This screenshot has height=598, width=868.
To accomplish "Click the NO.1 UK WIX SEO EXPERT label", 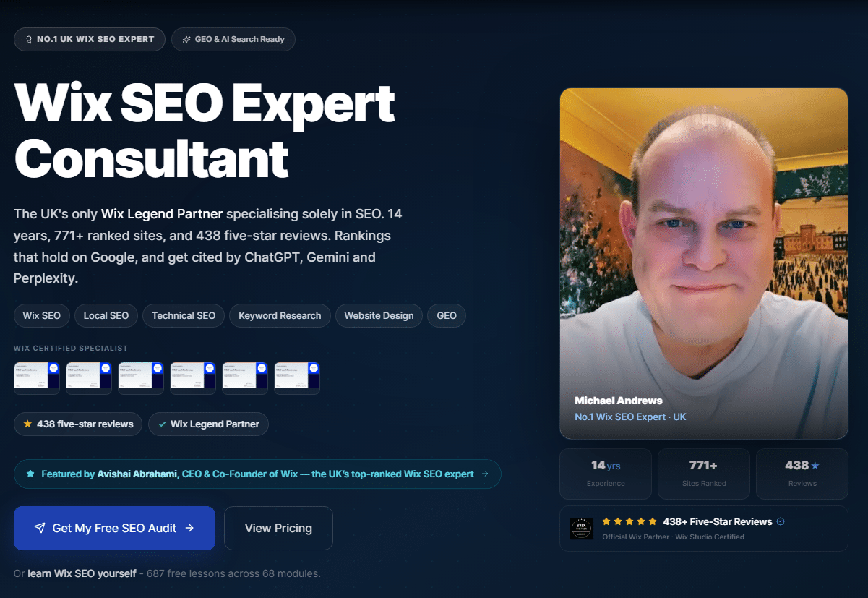I will pyautogui.click(x=95, y=39).
